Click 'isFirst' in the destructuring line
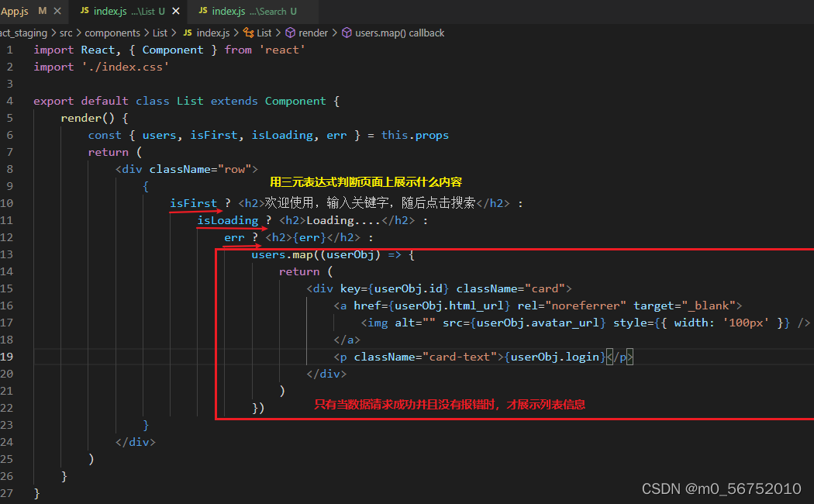The height and width of the screenshot is (504, 814). 213,135
